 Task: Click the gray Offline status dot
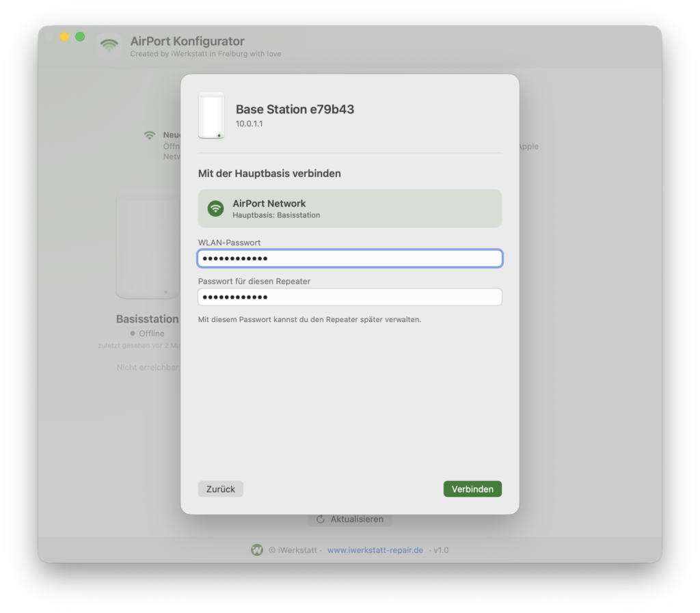pos(133,333)
